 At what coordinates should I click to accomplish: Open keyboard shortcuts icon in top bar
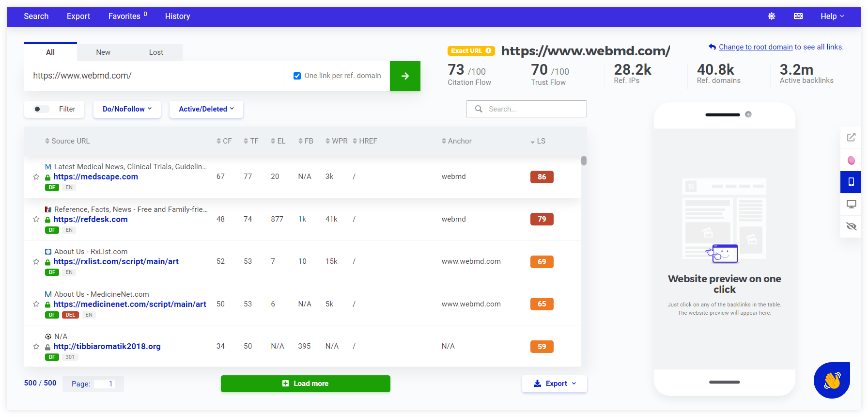[x=798, y=16]
